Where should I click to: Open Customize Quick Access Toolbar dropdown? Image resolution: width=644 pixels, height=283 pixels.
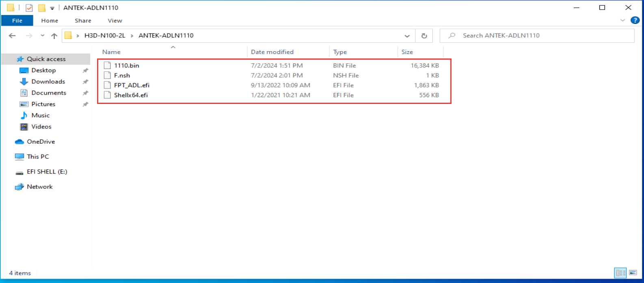click(52, 8)
